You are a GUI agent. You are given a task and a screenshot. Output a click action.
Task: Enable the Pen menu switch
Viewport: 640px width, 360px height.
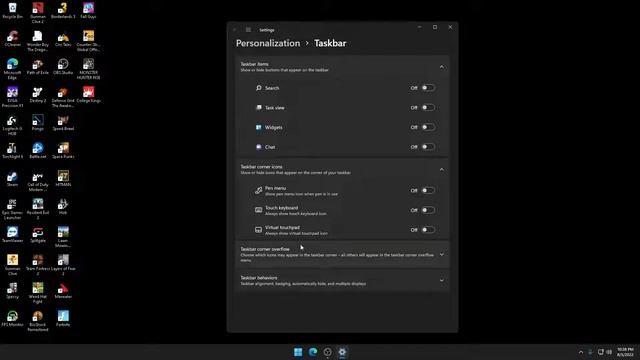click(428, 190)
